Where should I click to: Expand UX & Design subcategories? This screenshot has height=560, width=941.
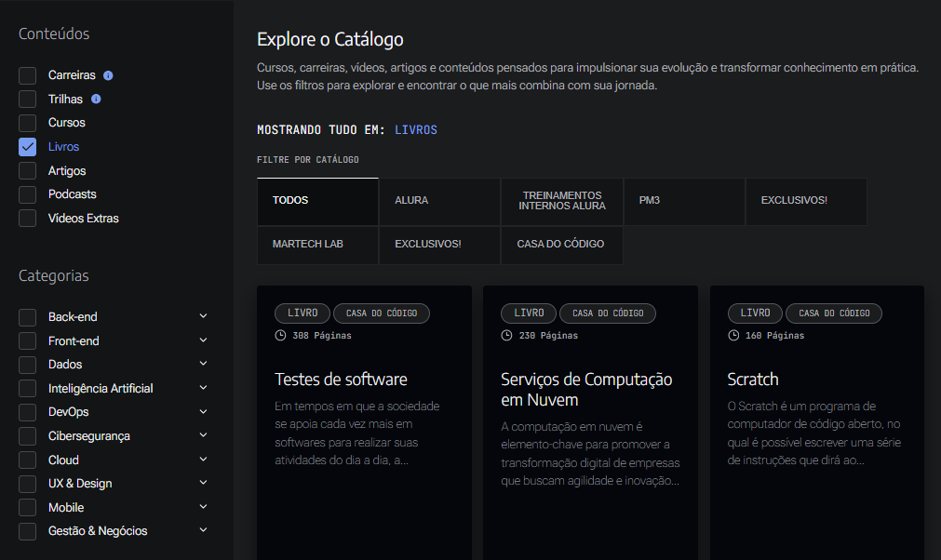pos(204,482)
